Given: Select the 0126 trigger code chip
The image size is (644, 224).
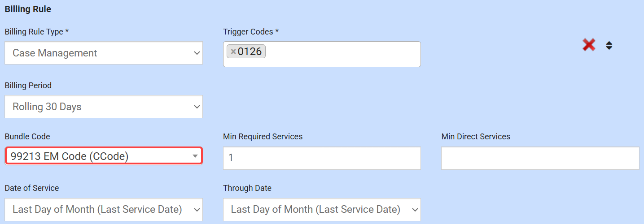Looking at the screenshot, I should (x=250, y=52).
